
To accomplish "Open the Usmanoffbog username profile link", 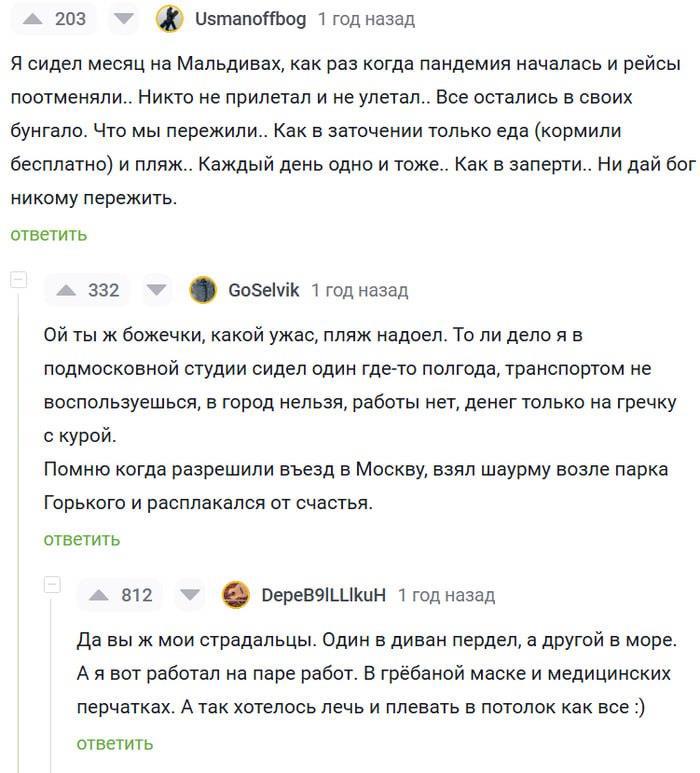I will point(250,19).
